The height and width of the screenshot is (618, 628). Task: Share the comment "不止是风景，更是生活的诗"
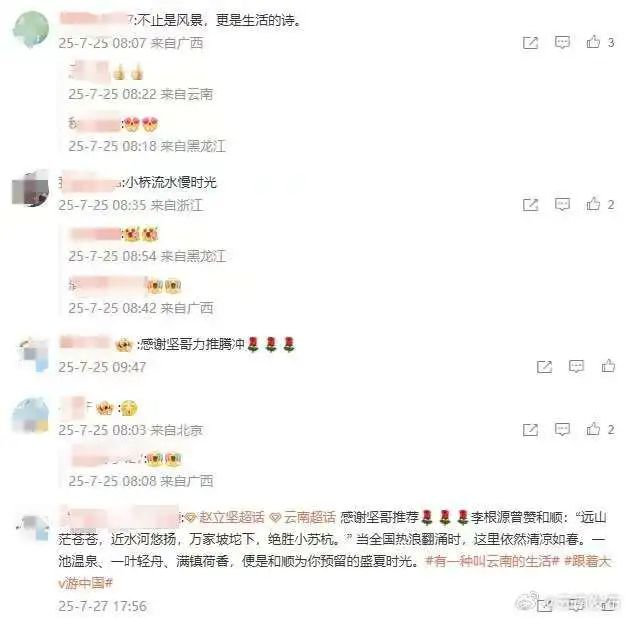[x=530, y=42]
